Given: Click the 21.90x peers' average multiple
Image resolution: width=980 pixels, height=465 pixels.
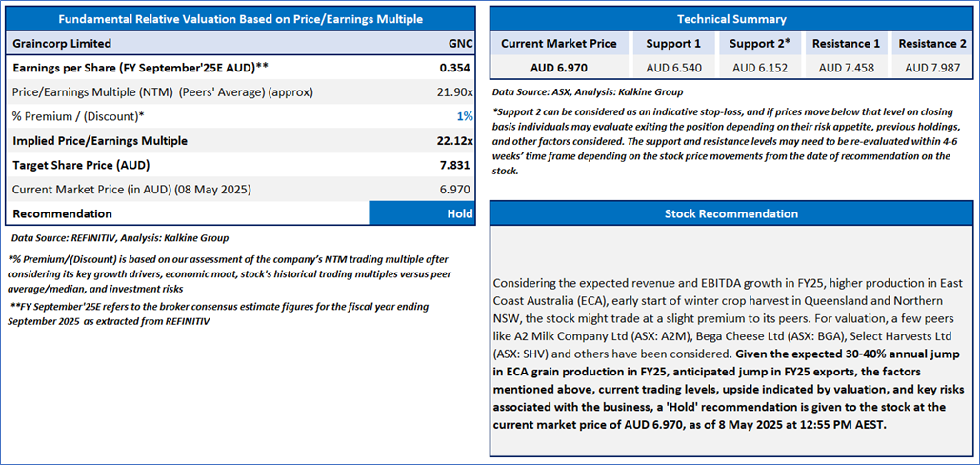Looking at the screenshot, I should coord(454,92).
